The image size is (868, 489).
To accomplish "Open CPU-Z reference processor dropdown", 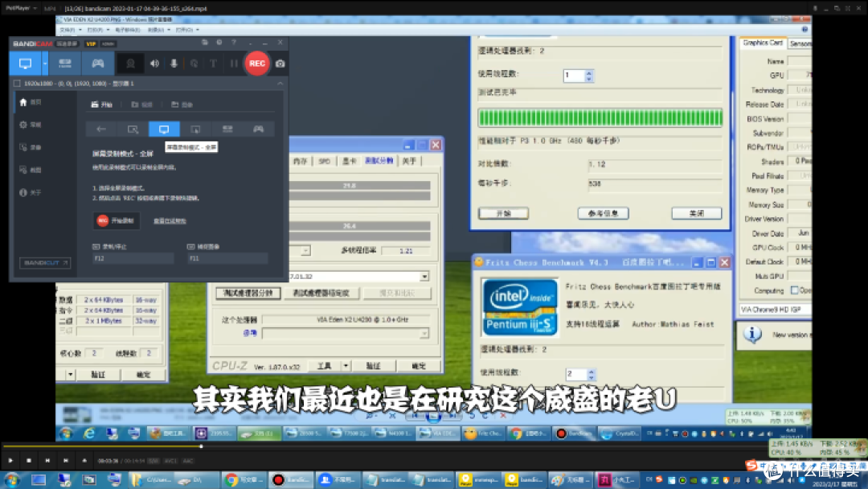I will (424, 334).
